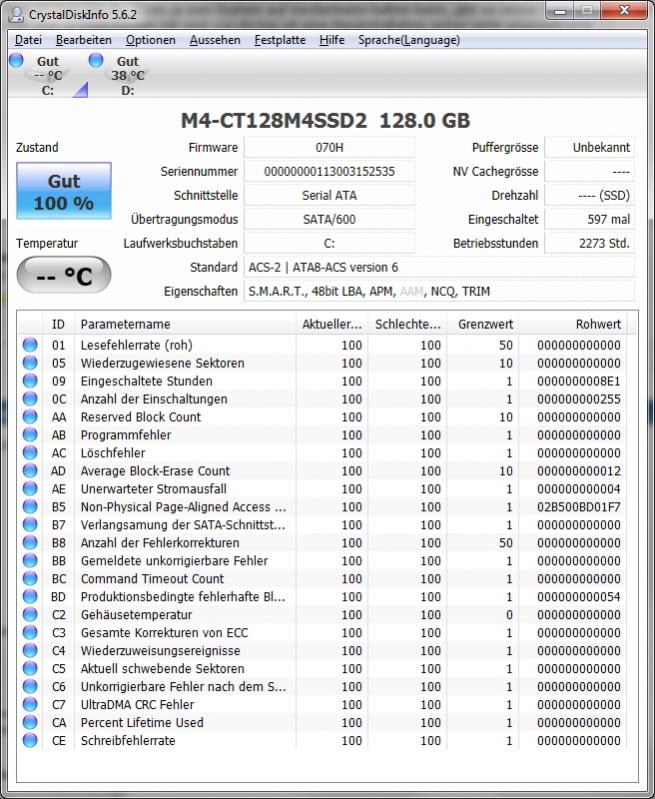Switch to the D: disk at 38 °C
Viewport: 655px width, 799px height.
pyautogui.click(x=127, y=75)
